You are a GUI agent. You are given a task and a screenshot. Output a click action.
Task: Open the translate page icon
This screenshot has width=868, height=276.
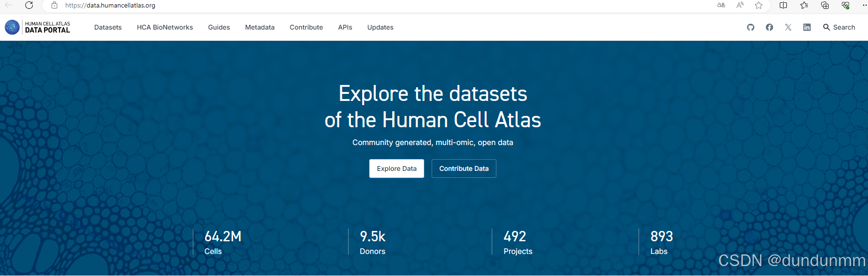[721, 6]
